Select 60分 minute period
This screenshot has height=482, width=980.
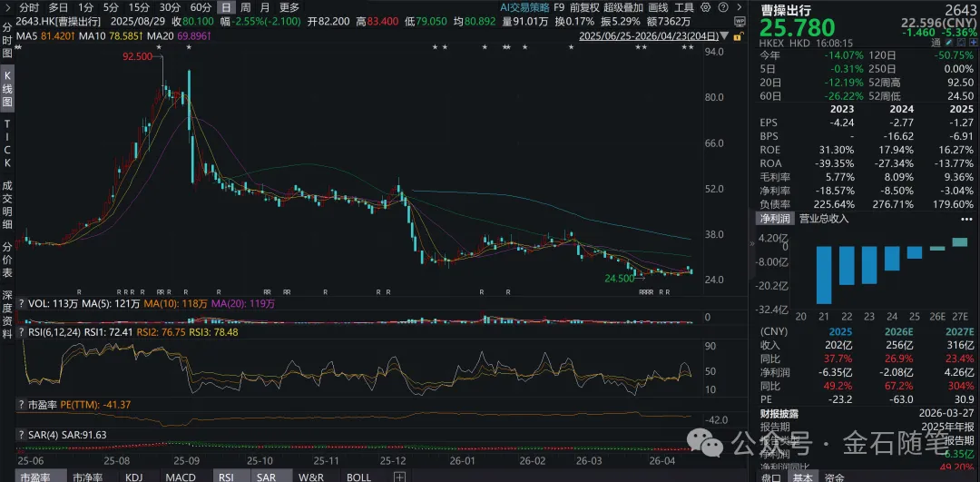coord(201,7)
